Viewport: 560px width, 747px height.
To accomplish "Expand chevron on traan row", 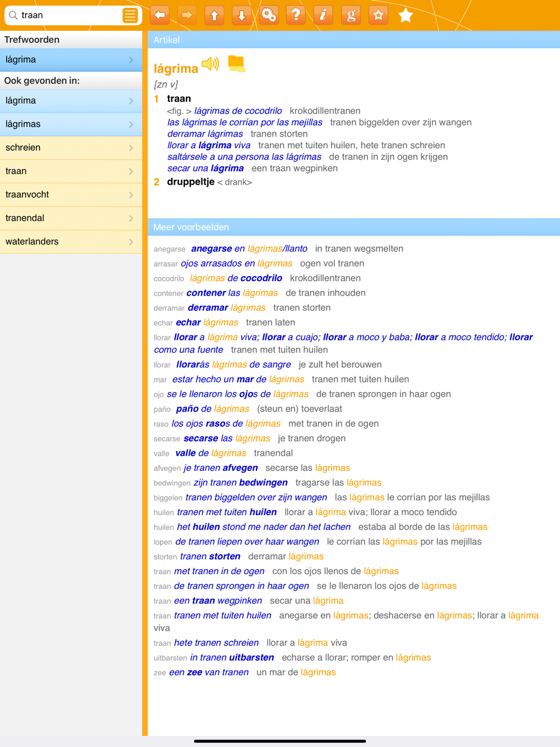I will point(131,171).
